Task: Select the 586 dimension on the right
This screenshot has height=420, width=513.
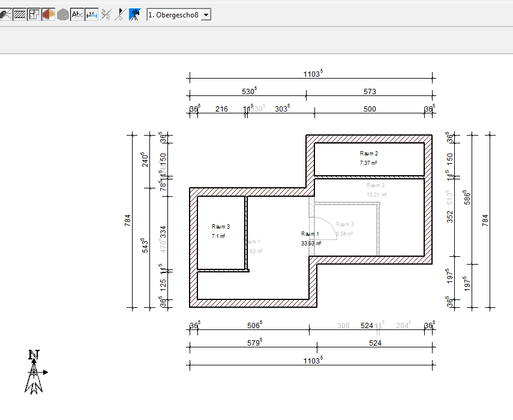Action: coord(467,199)
